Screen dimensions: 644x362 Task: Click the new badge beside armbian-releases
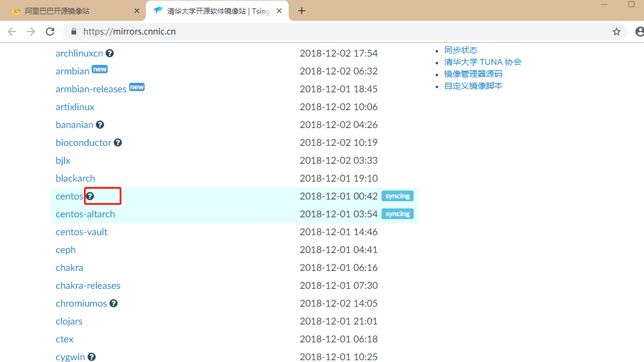[x=137, y=87]
